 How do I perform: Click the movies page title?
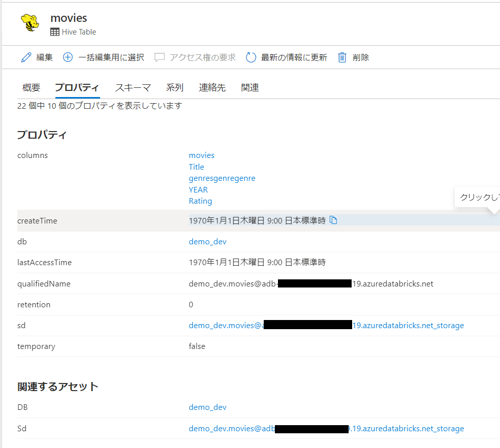[69, 18]
